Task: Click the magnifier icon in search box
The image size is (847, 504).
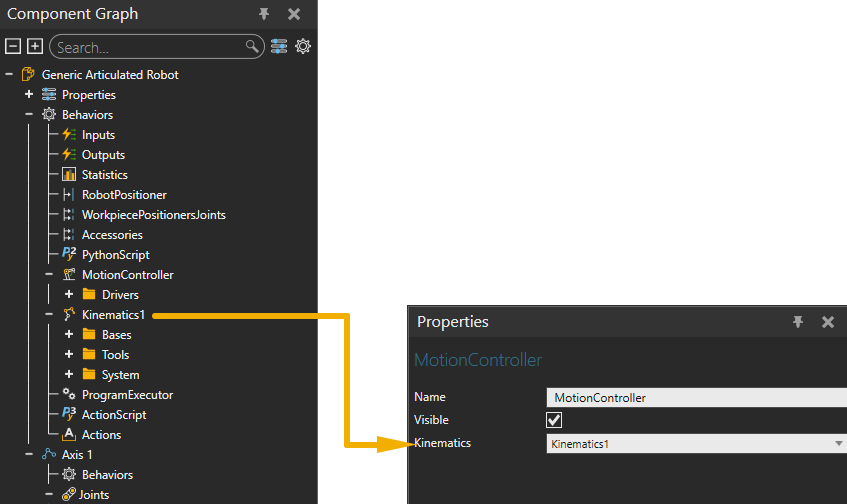Action: click(x=252, y=47)
